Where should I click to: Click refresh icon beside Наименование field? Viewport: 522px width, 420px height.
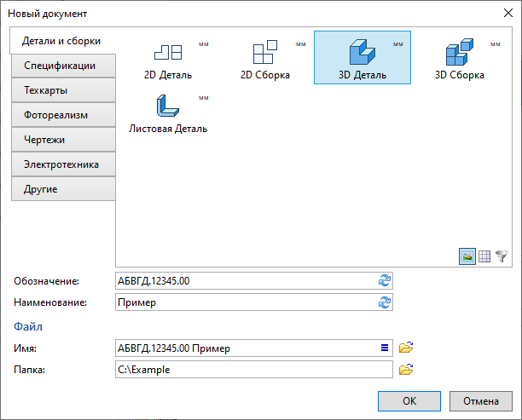coord(385,302)
